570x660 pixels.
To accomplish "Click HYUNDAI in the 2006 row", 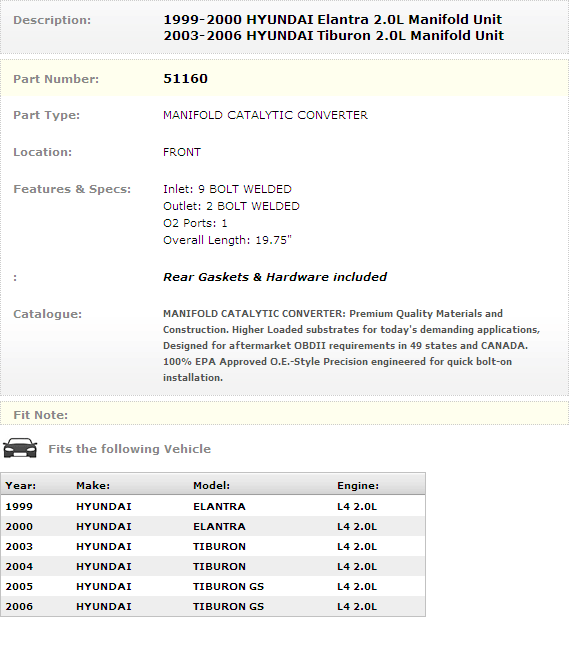I will point(104,607).
